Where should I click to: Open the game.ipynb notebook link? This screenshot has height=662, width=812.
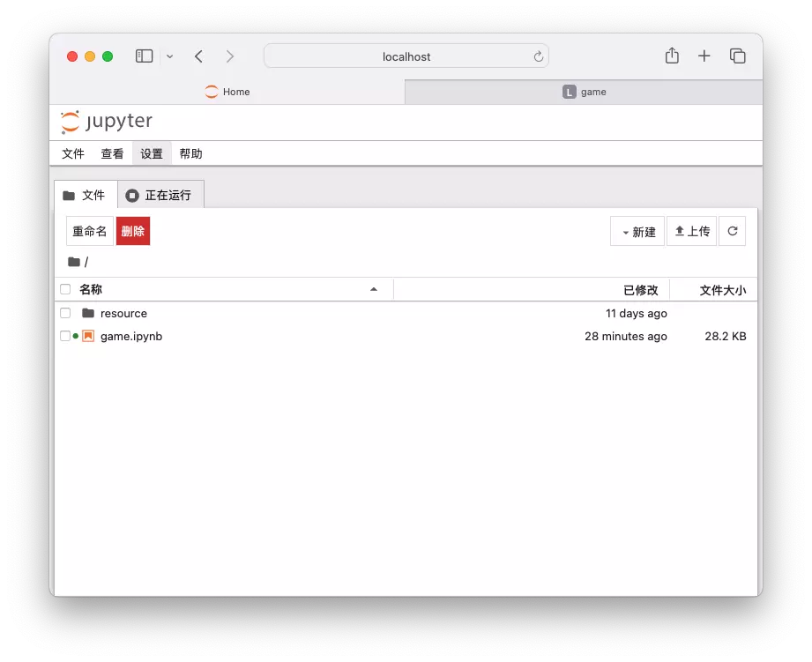point(131,337)
